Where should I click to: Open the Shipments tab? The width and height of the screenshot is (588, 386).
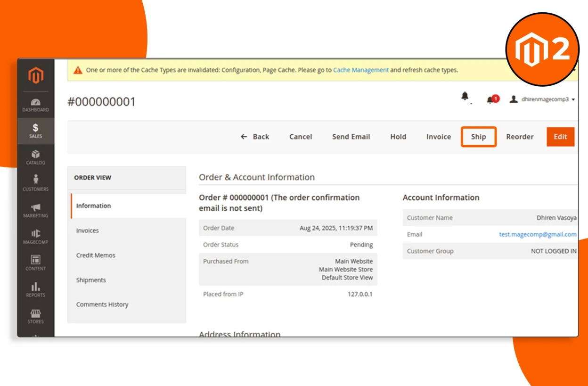91,279
